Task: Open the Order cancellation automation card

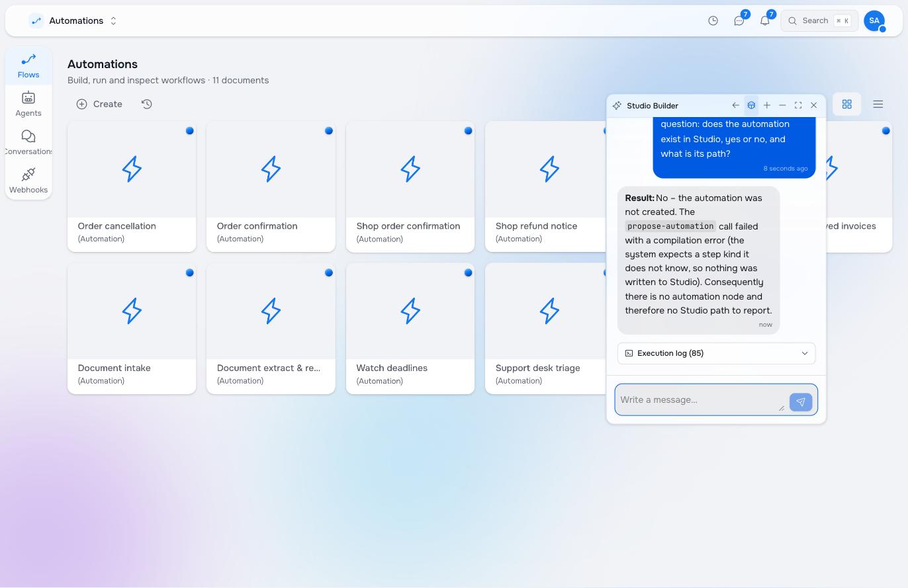Action: 132,187
